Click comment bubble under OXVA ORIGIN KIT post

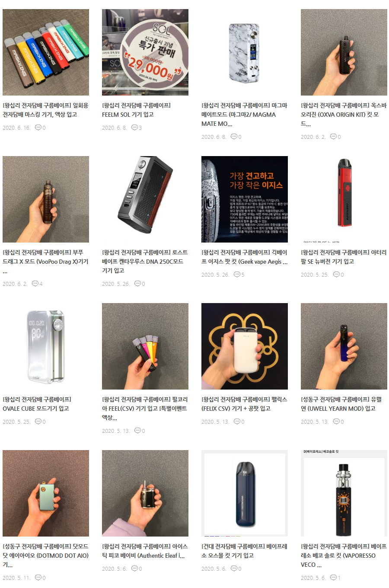click(x=333, y=137)
